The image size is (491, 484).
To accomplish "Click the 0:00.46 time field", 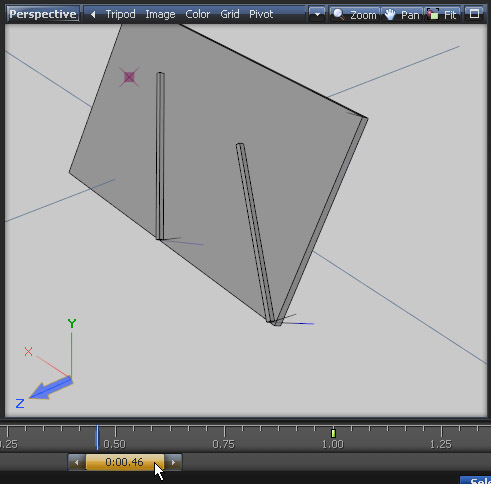I will (x=125, y=462).
